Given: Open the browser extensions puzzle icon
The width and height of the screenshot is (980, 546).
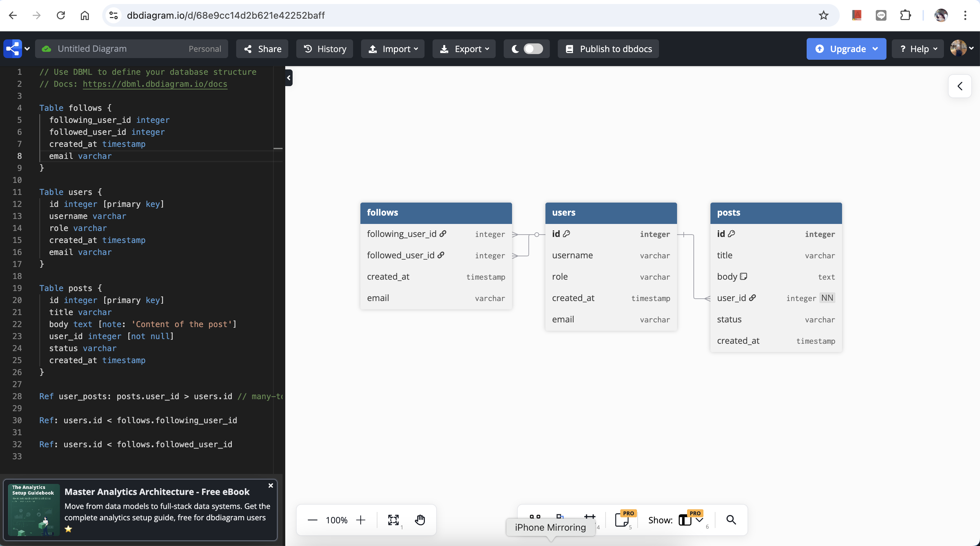Looking at the screenshot, I should pyautogui.click(x=906, y=15).
